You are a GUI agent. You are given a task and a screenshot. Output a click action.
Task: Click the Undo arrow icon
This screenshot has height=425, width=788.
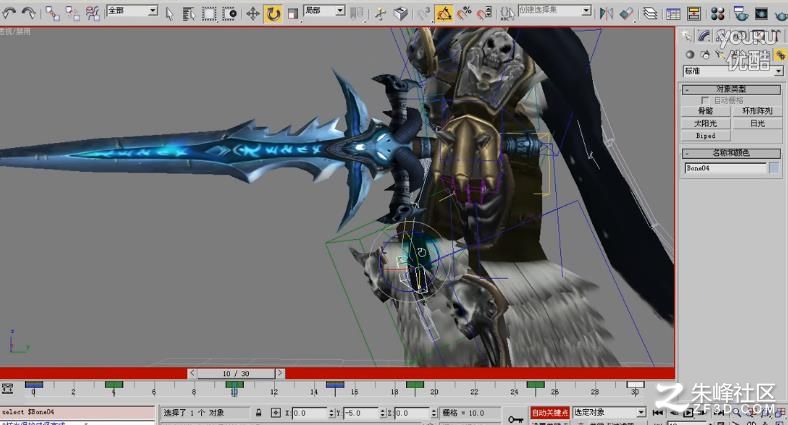pos(9,13)
